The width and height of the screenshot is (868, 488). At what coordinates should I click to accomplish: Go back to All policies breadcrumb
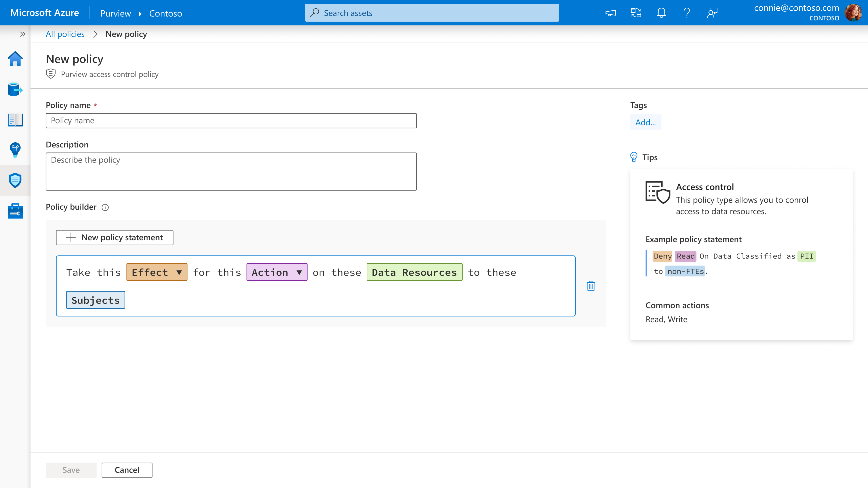coord(65,34)
